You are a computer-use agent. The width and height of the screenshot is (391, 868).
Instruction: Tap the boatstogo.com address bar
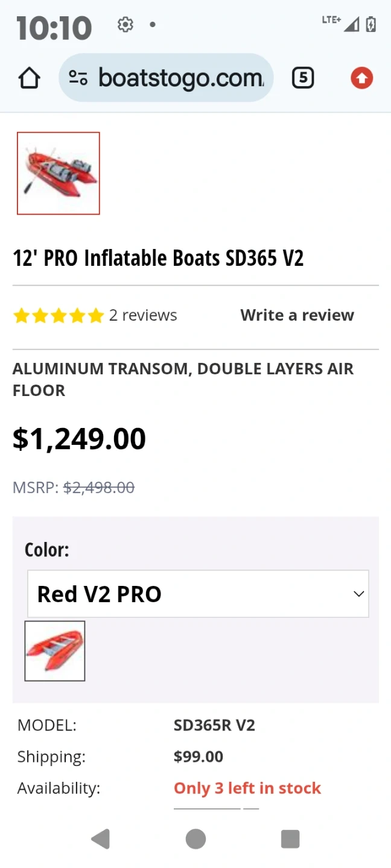click(x=166, y=78)
